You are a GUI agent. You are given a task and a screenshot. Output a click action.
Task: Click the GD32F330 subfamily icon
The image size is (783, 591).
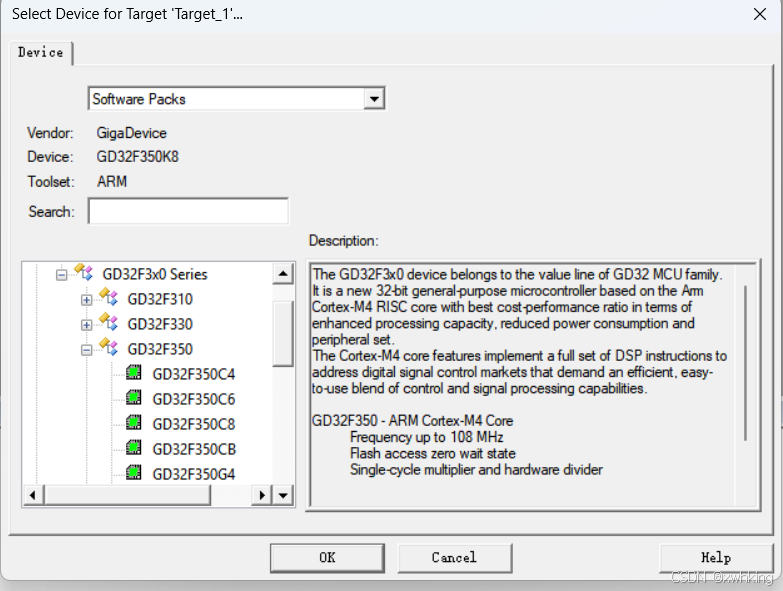pos(108,322)
